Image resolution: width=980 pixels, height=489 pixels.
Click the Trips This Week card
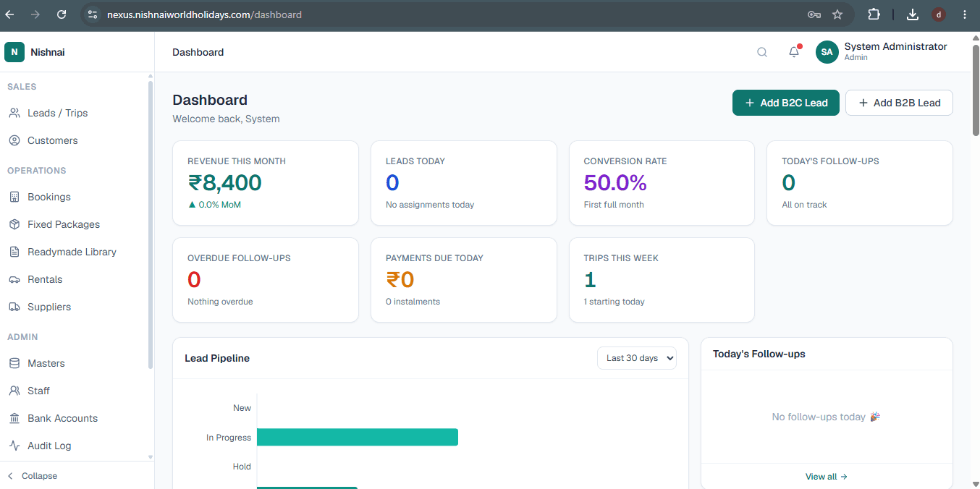point(662,280)
